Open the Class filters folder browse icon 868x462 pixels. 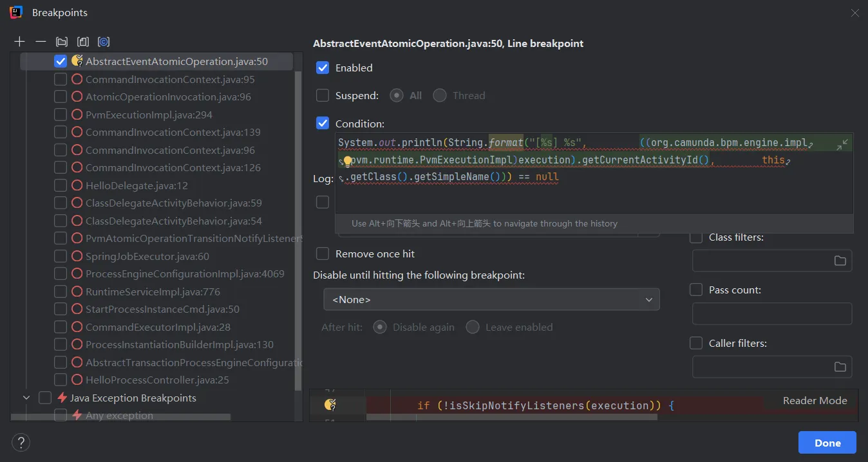(x=840, y=261)
